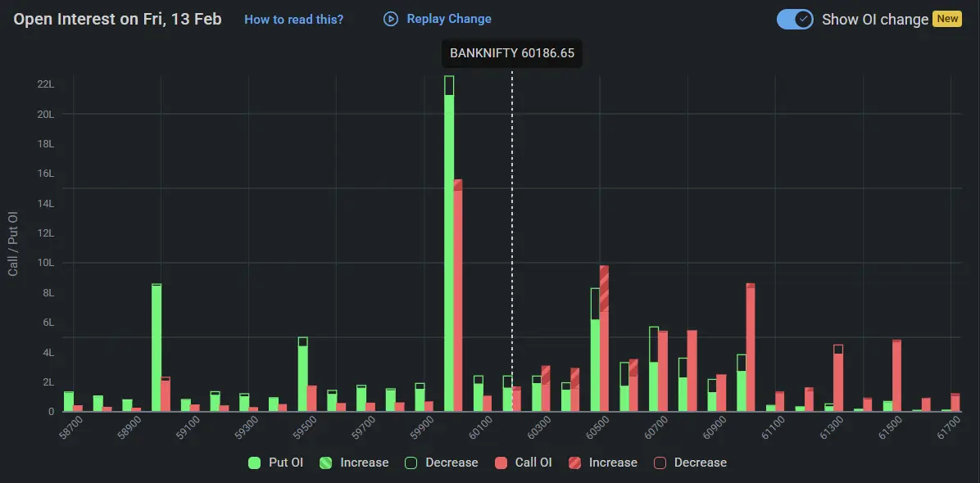The image size is (980, 483).
Task: Click the dotted BANKNIFTY spot price line
Action: tap(512, 246)
